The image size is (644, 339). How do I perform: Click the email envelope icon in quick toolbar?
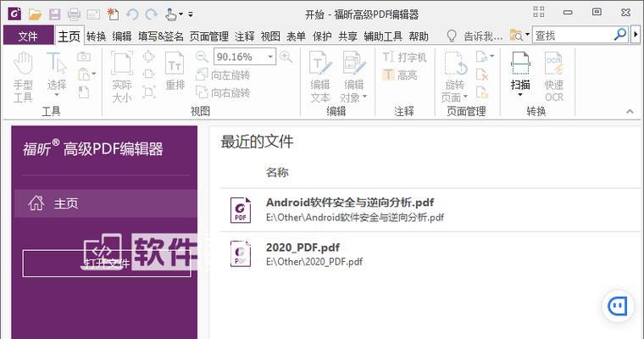pos(93,14)
